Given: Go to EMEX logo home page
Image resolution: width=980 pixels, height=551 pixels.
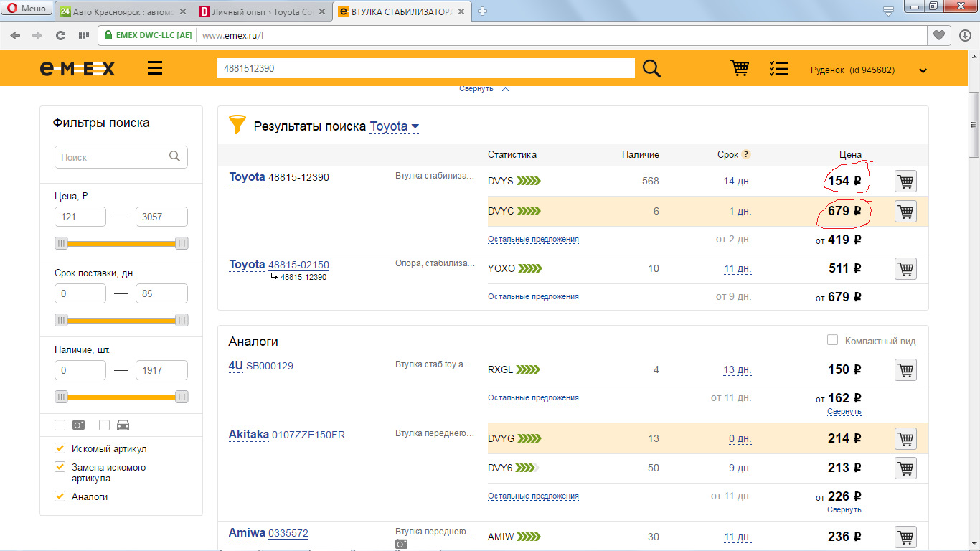Looking at the screenshot, I should (77, 68).
